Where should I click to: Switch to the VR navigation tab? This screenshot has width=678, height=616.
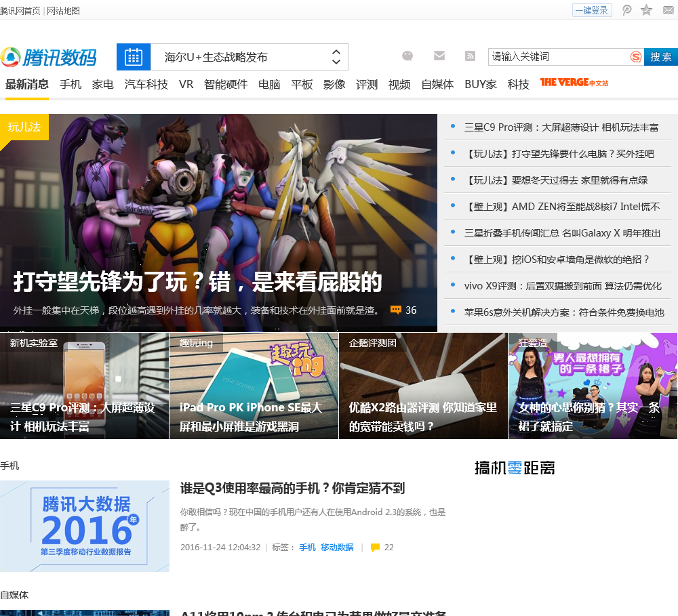tap(186, 85)
